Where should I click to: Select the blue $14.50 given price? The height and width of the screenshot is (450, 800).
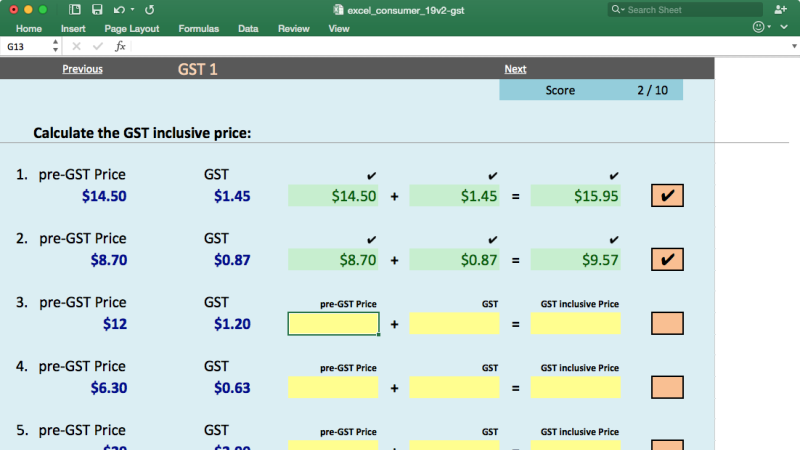(104, 196)
